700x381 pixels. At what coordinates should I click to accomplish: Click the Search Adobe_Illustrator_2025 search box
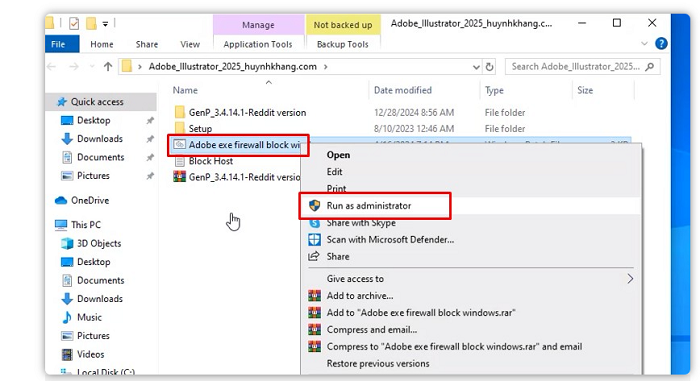[x=575, y=67]
